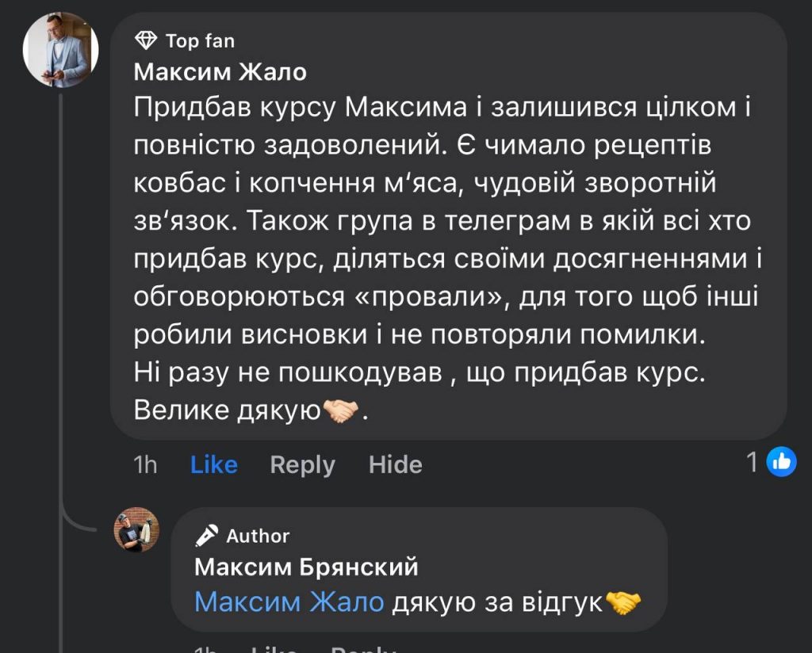Screen dimensions: 812x653
Task: Follow the blue Максим Жало mention in the reply
Action: coord(289,602)
